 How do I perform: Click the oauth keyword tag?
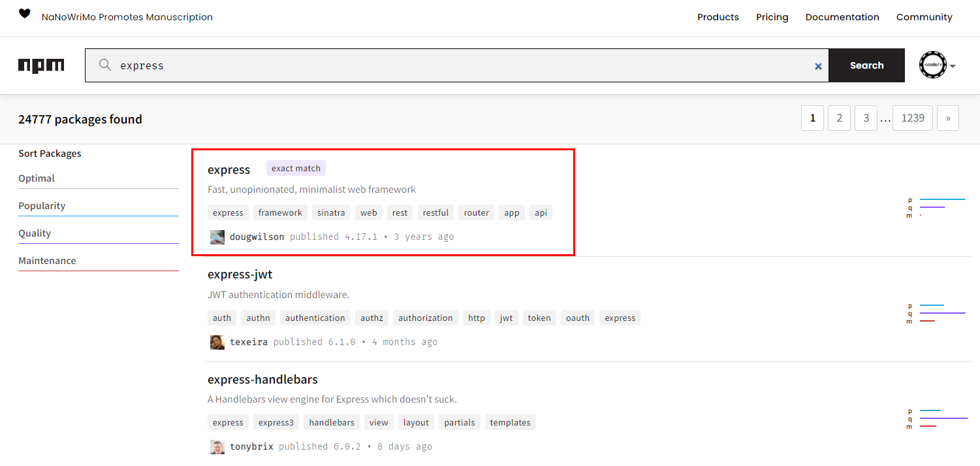[578, 318]
